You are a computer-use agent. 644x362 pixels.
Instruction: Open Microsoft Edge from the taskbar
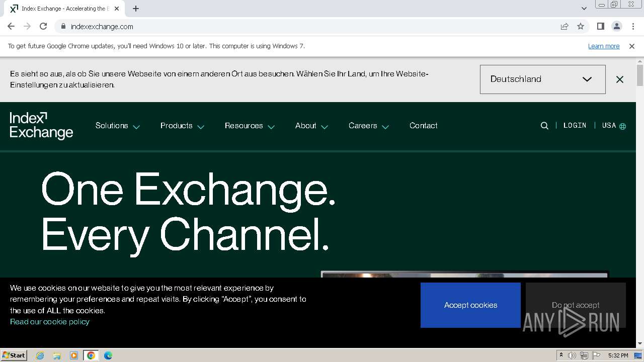point(108,355)
